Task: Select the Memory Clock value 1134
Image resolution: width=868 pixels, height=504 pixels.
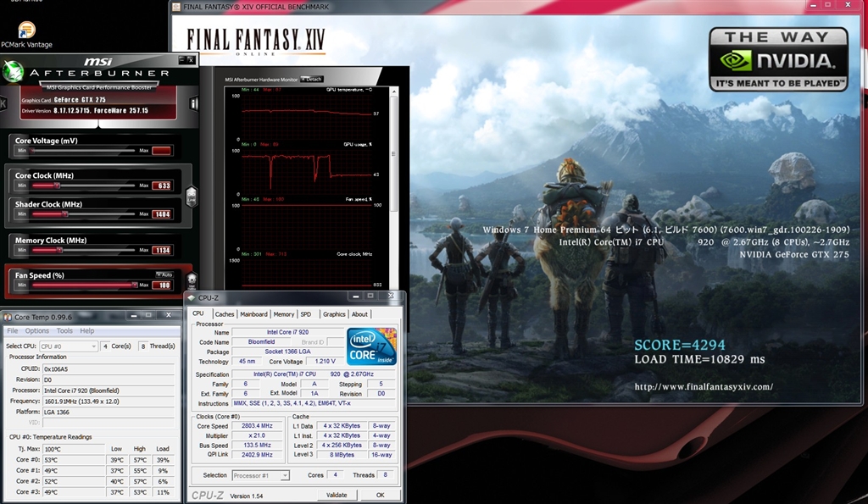Action: 162,250
